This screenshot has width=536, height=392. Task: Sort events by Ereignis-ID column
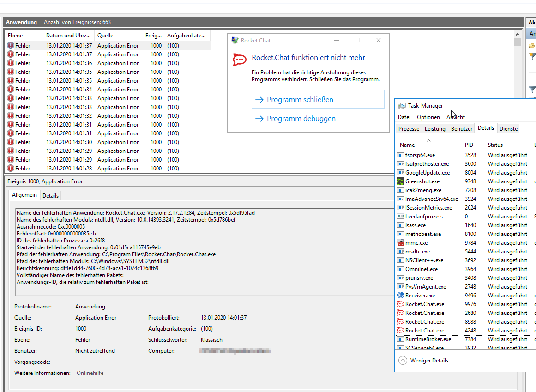[x=153, y=36]
